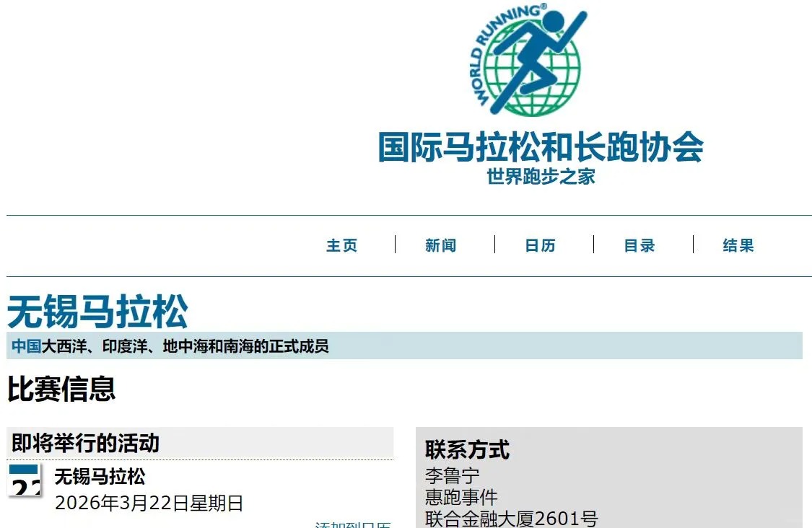The height and width of the screenshot is (528, 812).
Task: Click the address 联合金融大厦2601号
Action: click(x=511, y=518)
